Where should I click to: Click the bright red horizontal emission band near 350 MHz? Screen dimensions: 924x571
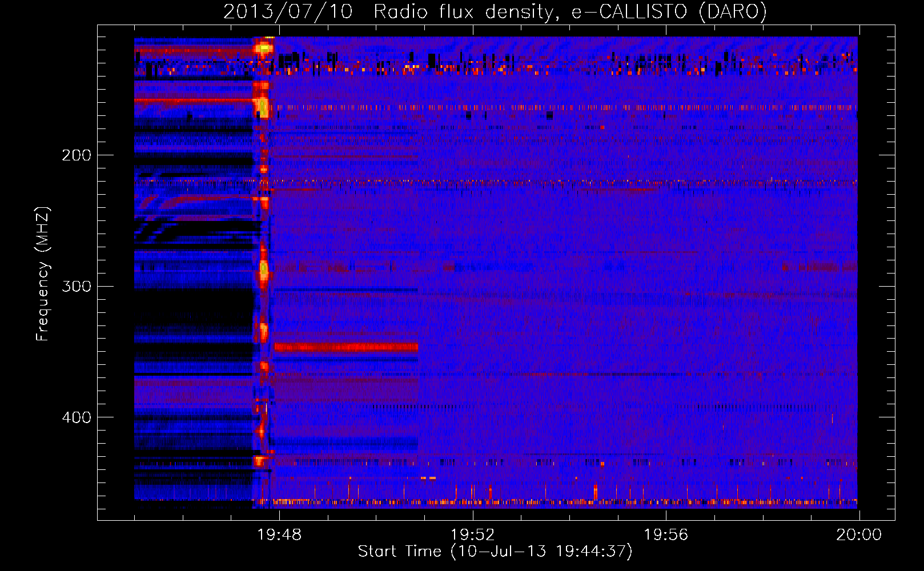[346, 347]
